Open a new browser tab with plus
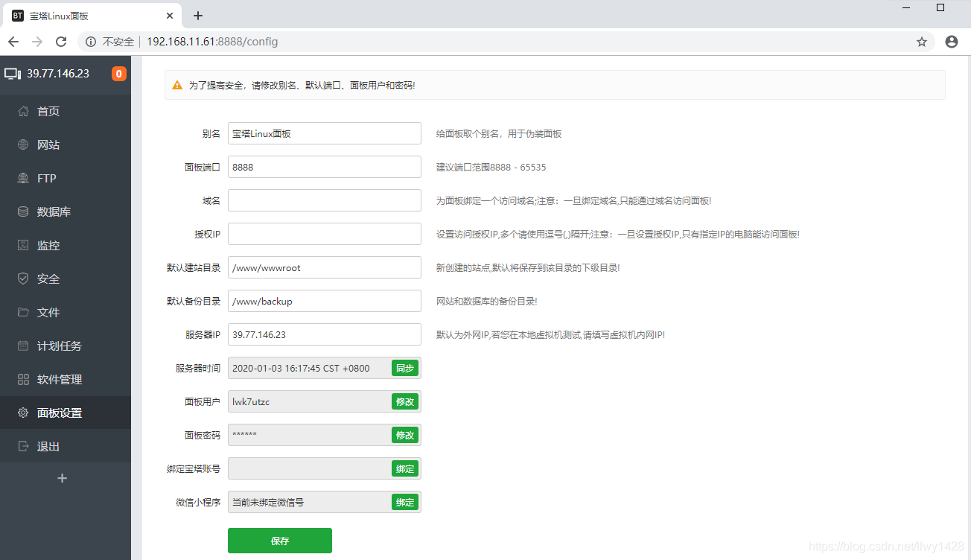 click(197, 16)
